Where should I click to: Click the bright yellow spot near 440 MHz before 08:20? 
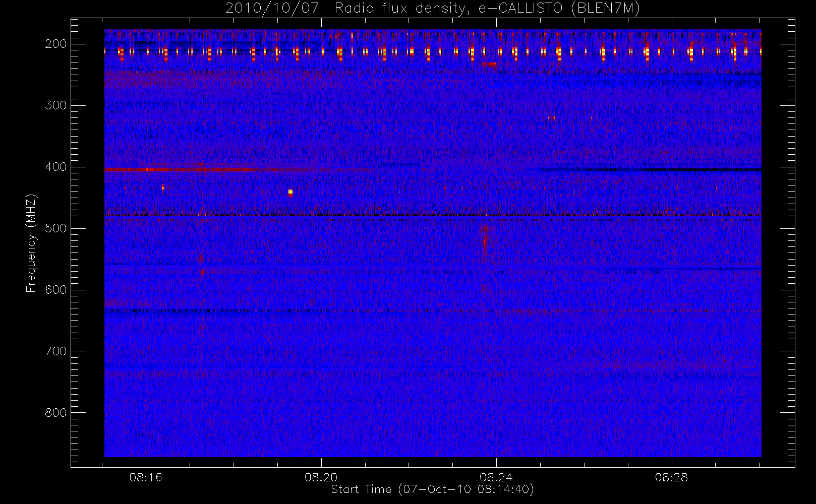[290, 192]
